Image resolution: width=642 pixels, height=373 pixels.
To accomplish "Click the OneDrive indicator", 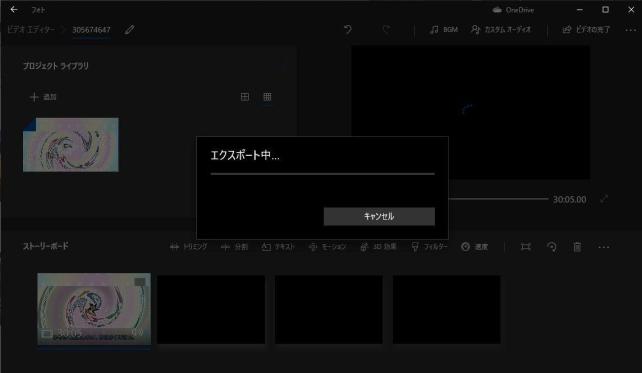I will point(513,10).
